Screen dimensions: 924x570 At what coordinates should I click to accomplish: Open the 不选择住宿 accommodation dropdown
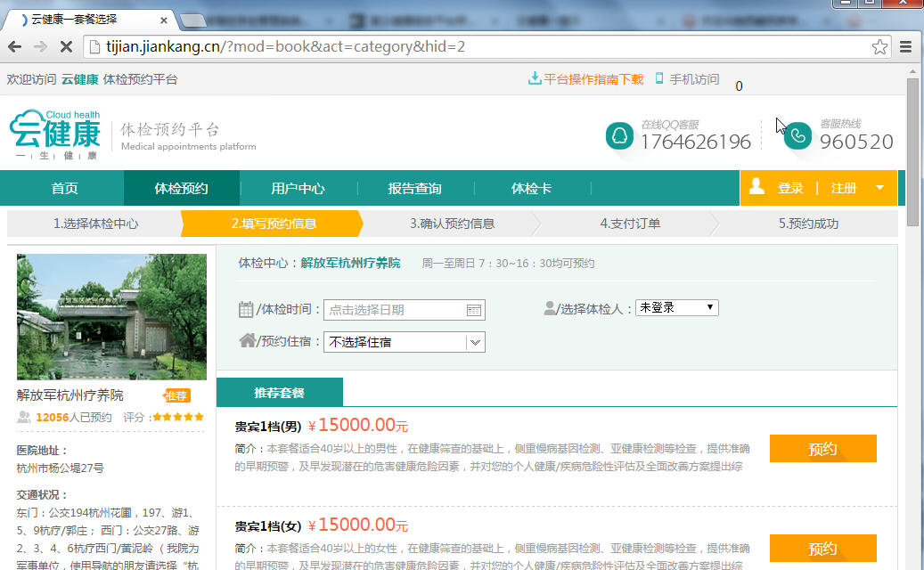[405, 342]
